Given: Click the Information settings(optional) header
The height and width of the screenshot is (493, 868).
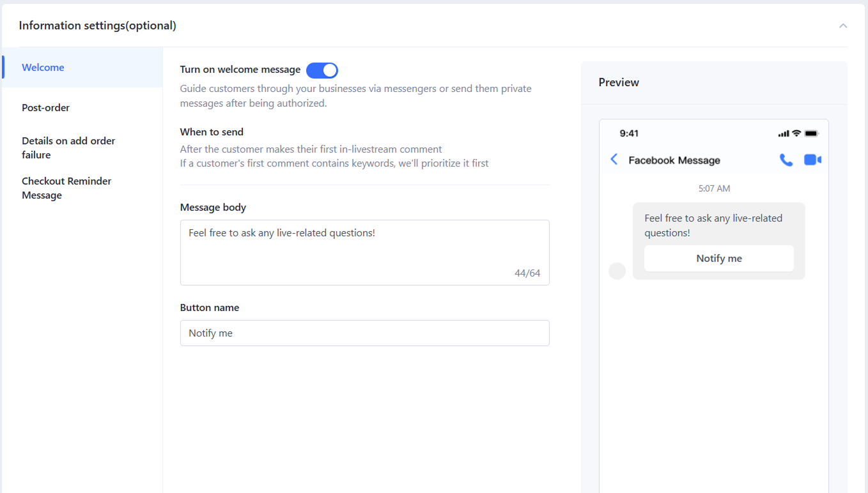Looking at the screenshot, I should (x=98, y=26).
